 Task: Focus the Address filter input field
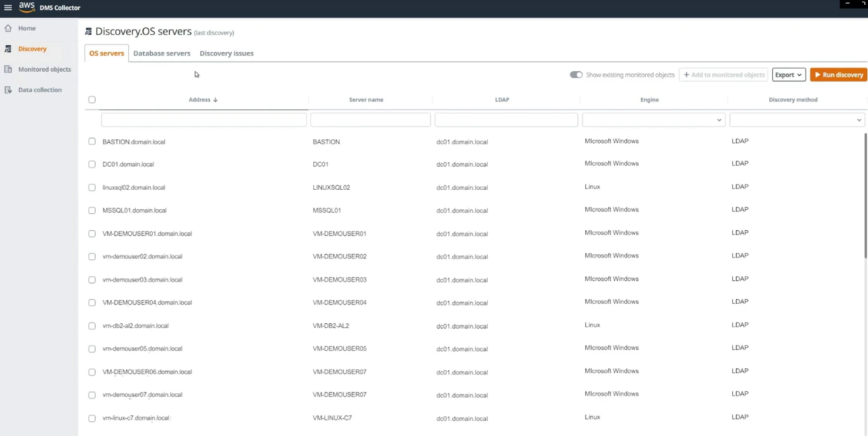(x=204, y=120)
